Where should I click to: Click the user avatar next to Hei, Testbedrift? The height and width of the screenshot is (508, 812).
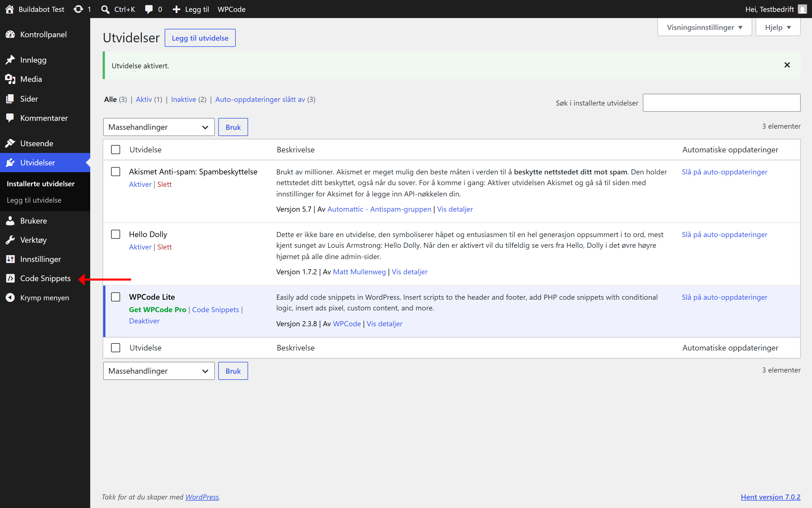coord(802,9)
